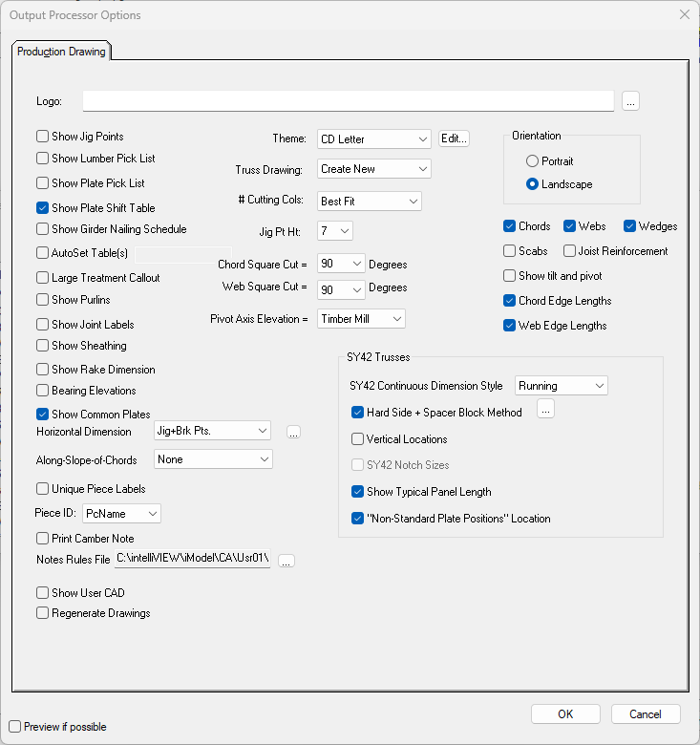Click the Logo path input field

click(349, 101)
